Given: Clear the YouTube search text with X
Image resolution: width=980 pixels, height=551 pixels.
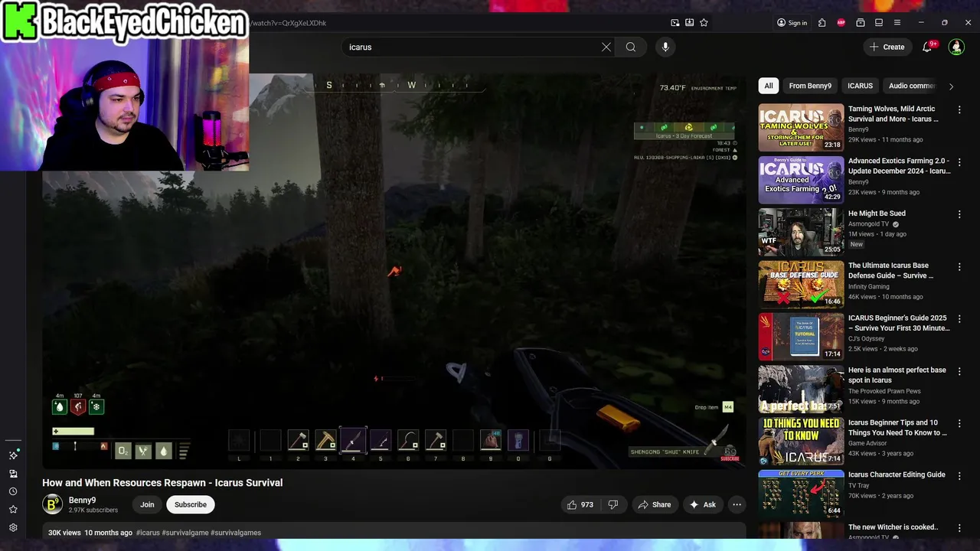Looking at the screenshot, I should pyautogui.click(x=606, y=47).
